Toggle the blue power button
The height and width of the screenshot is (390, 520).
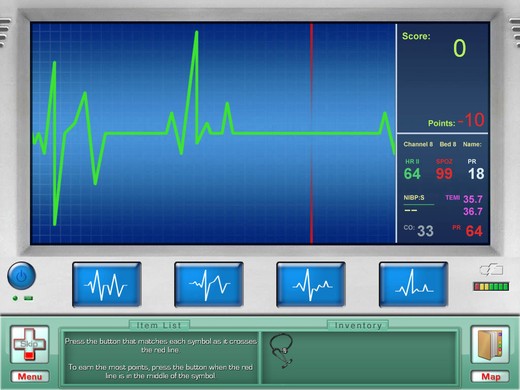(x=21, y=276)
